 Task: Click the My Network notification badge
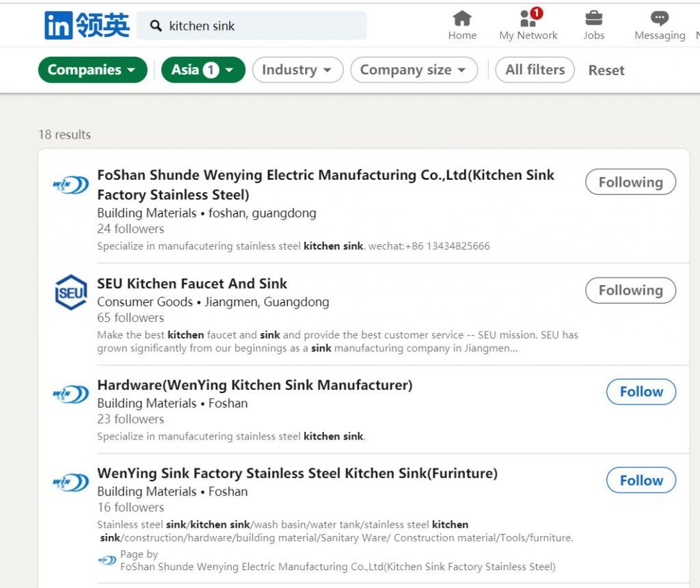click(x=536, y=13)
